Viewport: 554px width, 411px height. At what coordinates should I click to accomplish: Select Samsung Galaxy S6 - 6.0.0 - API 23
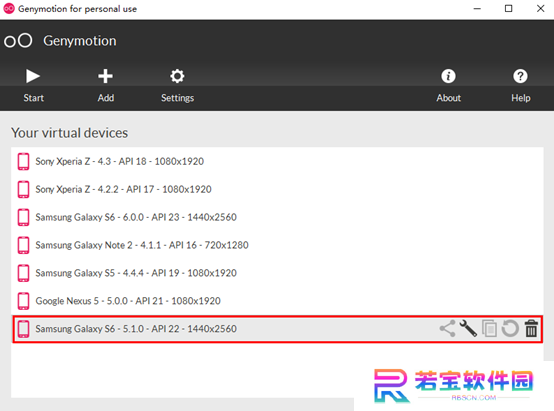277,217
